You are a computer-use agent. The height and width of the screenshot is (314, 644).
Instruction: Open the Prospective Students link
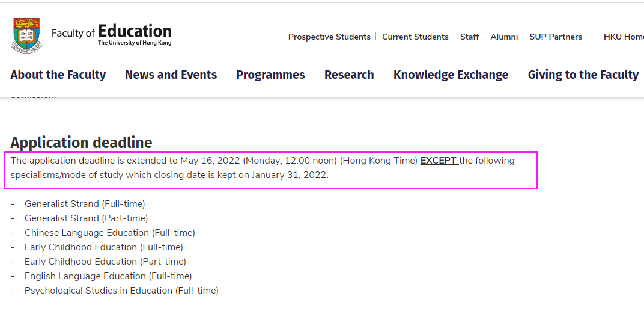click(x=329, y=37)
